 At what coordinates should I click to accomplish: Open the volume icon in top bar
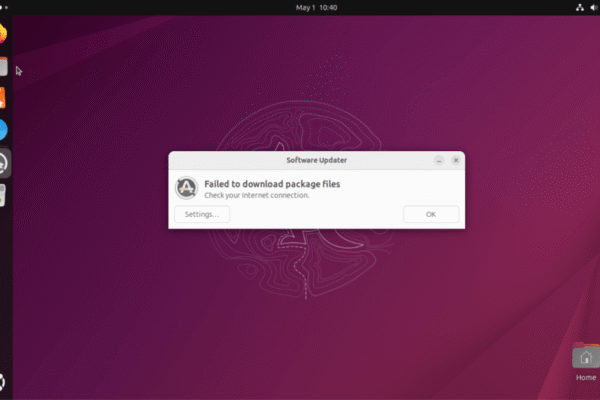pos(595,8)
